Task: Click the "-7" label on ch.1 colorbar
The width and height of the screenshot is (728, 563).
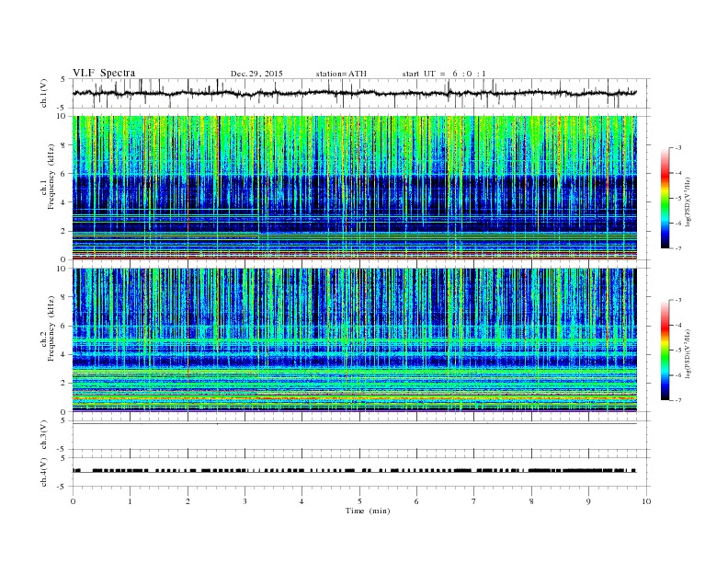Action: [678, 248]
